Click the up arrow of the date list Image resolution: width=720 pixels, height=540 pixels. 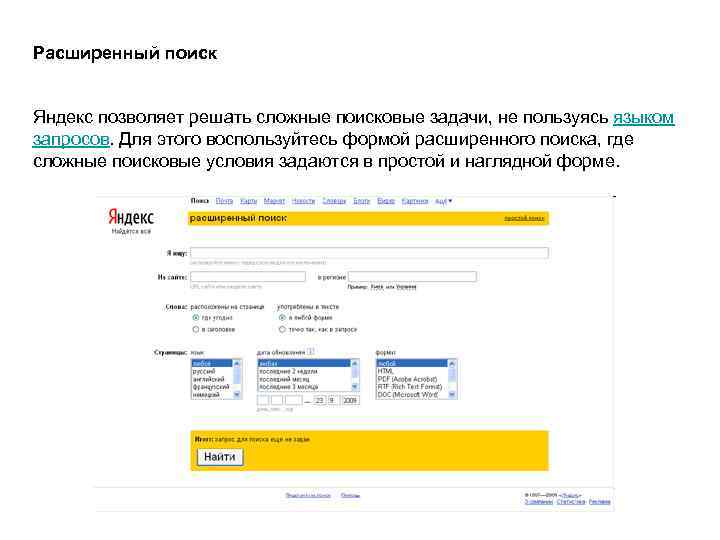pos(354,364)
